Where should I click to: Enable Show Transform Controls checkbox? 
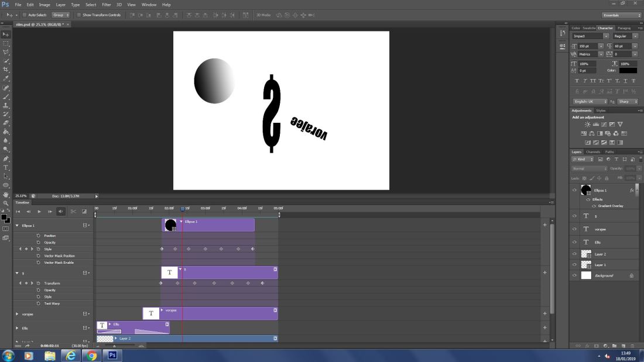click(79, 15)
